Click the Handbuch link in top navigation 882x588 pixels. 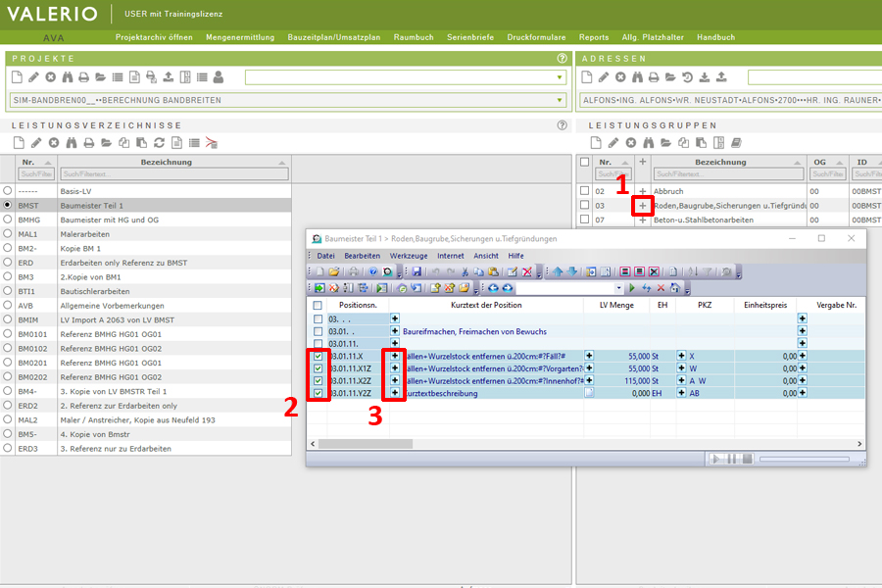click(715, 37)
